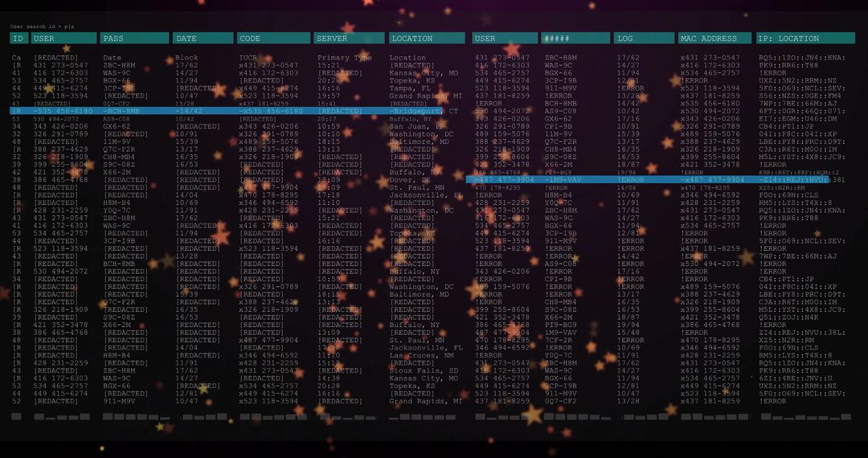Sort by the PASS column header
The height and width of the screenshot is (458, 868).
point(134,39)
